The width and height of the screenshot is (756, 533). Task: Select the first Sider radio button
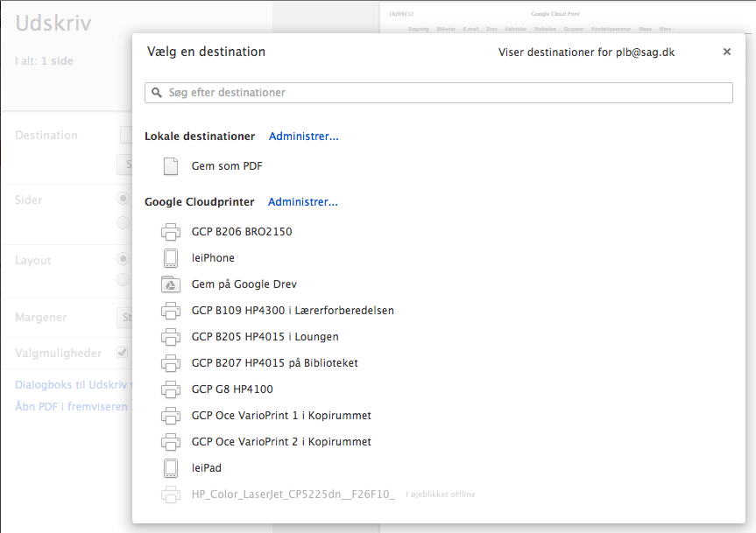tap(124, 199)
